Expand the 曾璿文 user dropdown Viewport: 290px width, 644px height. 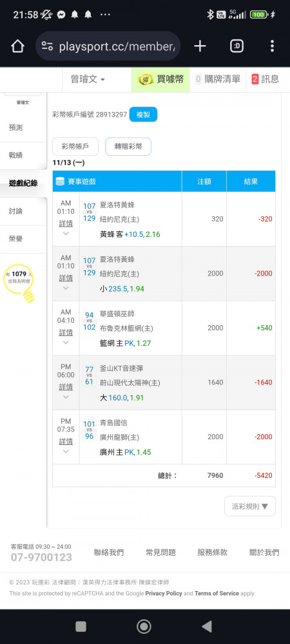click(x=87, y=80)
